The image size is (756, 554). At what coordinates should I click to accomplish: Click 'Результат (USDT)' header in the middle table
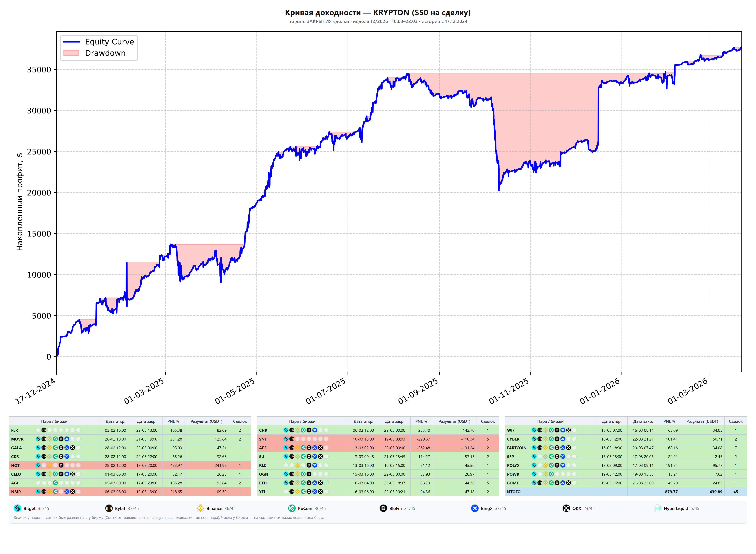coord(454,421)
